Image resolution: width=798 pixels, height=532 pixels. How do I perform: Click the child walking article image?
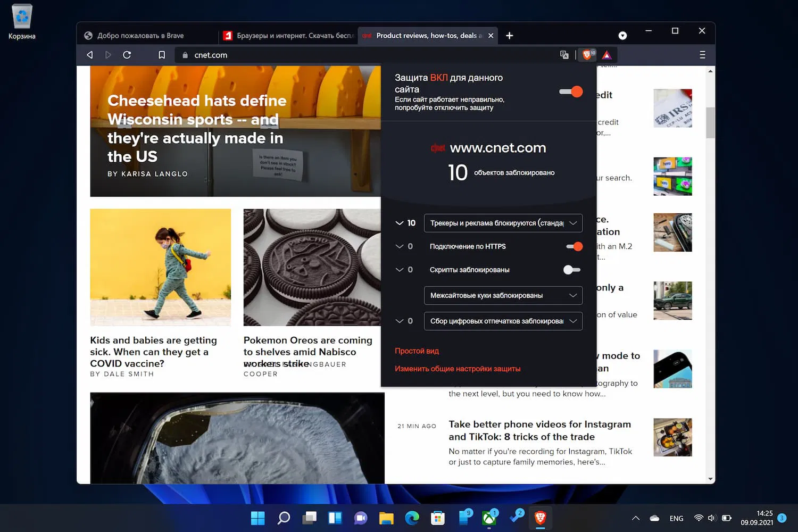click(x=161, y=267)
